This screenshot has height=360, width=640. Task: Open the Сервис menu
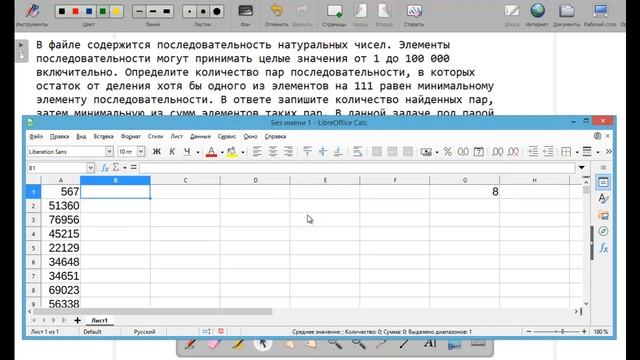pyautogui.click(x=227, y=136)
